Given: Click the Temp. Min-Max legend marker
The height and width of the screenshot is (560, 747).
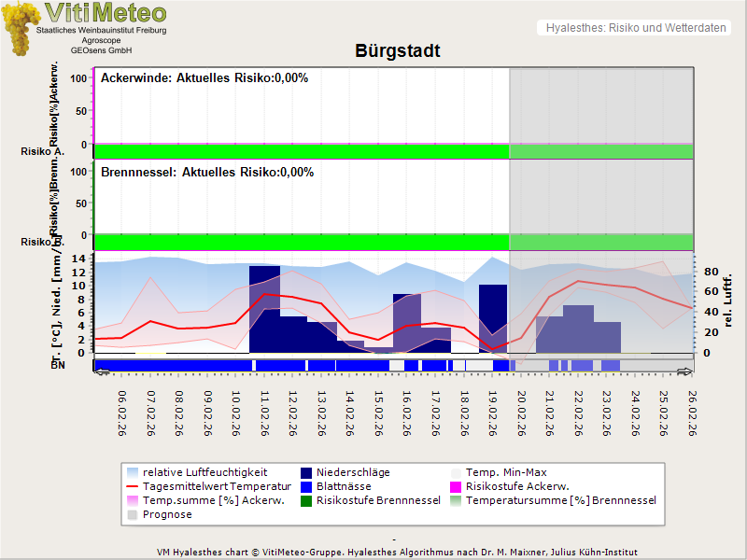Looking at the screenshot, I should point(457,472).
